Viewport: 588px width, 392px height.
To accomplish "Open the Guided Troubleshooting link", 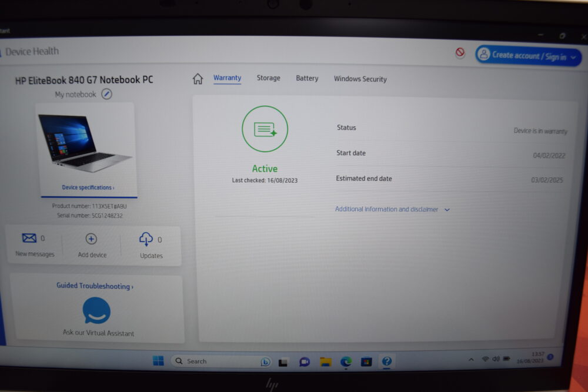I will click(x=95, y=286).
